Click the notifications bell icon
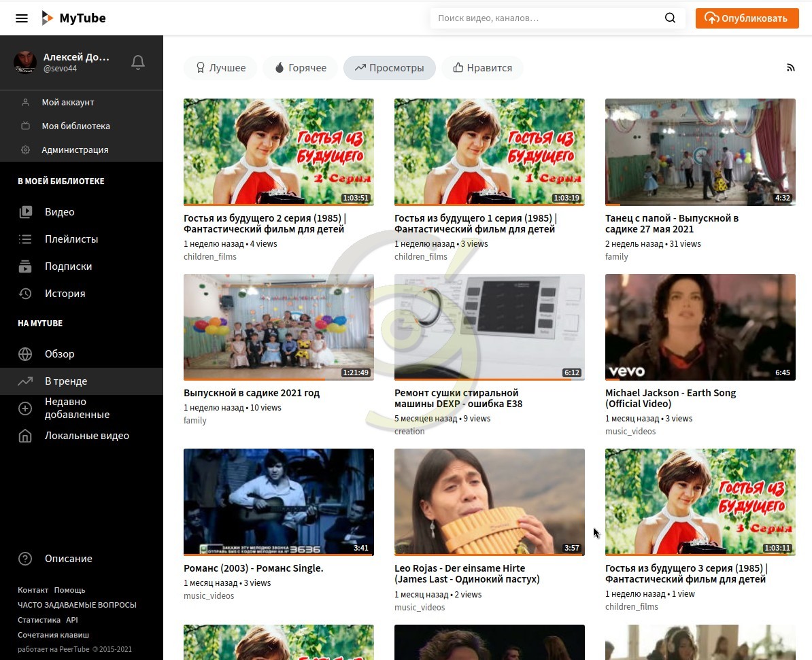The width and height of the screenshot is (812, 660). (x=138, y=63)
